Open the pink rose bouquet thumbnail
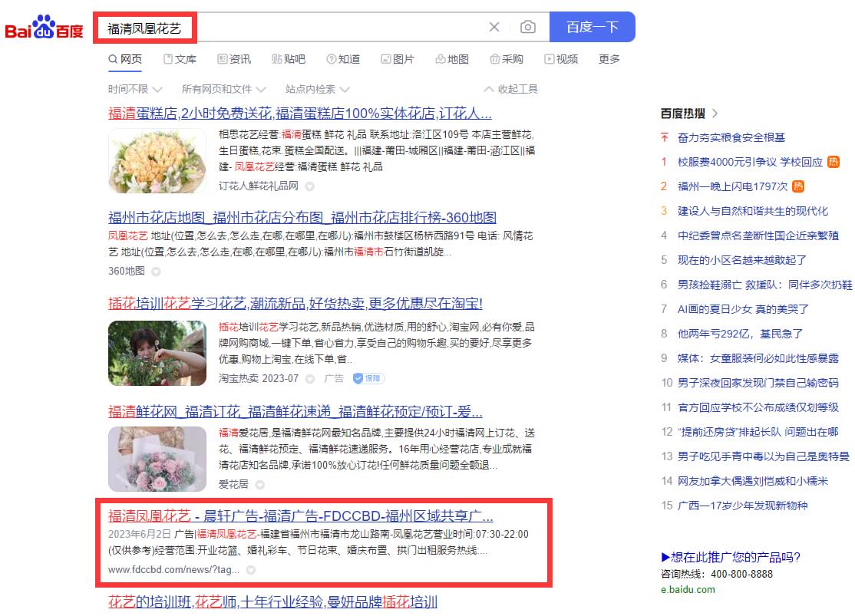 click(157, 459)
